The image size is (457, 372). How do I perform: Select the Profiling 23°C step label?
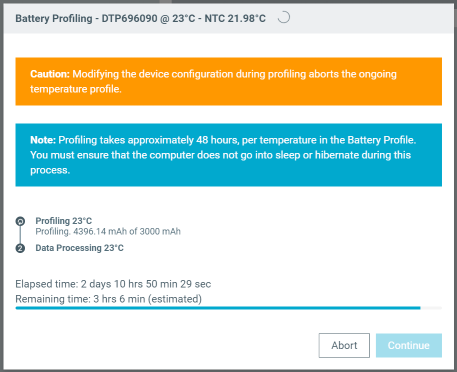64,221
